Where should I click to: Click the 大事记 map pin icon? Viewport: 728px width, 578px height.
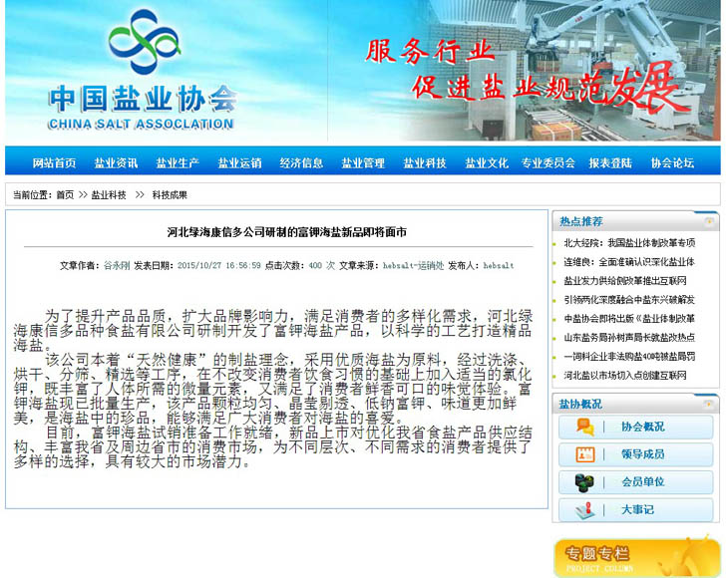[x=585, y=510]
